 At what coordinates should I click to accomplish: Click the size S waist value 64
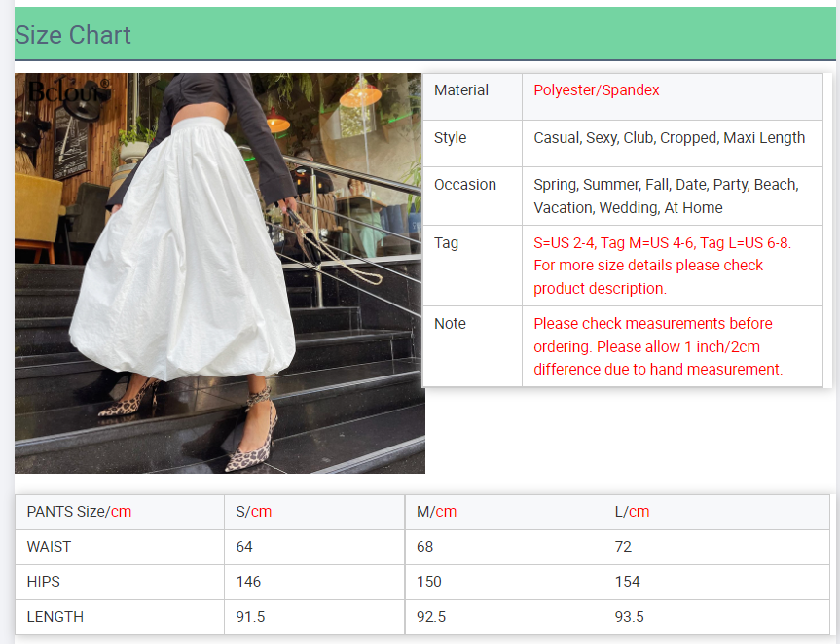244,547
